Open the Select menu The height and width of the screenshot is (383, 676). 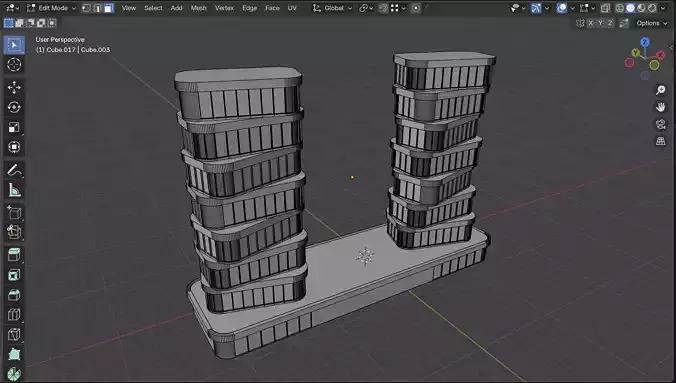click(153, 8)
